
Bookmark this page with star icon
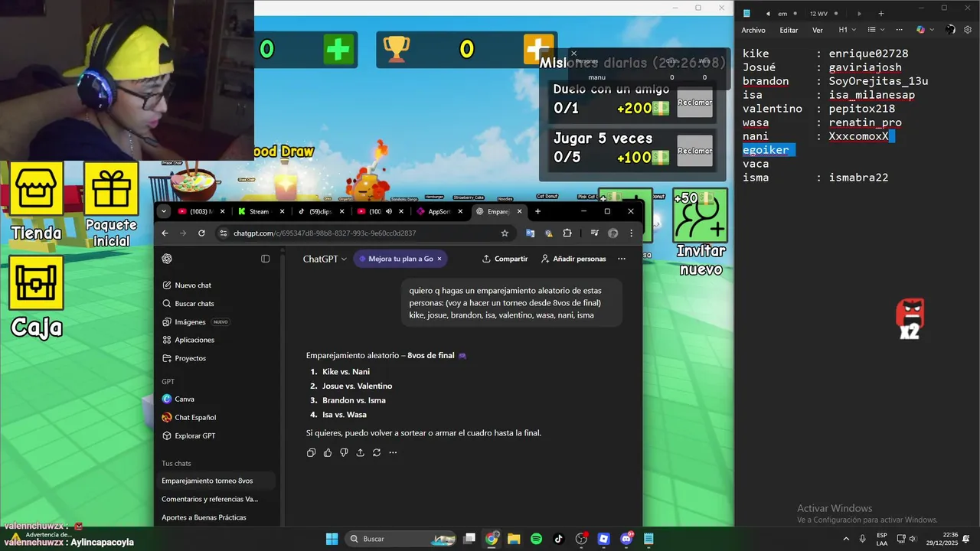click(505, 233)
